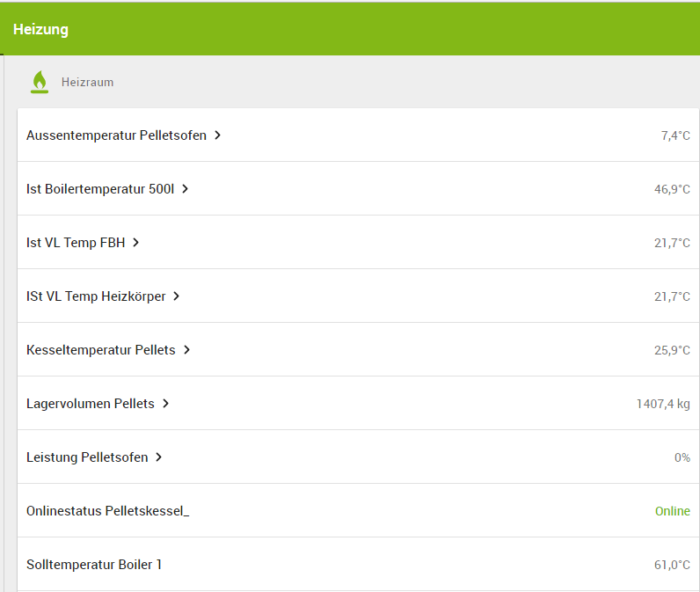The width and height of the screenshot is (700, 592).
Task: Expand Ist Boilertemperatur 500l chevron
Action: [186, 189]
